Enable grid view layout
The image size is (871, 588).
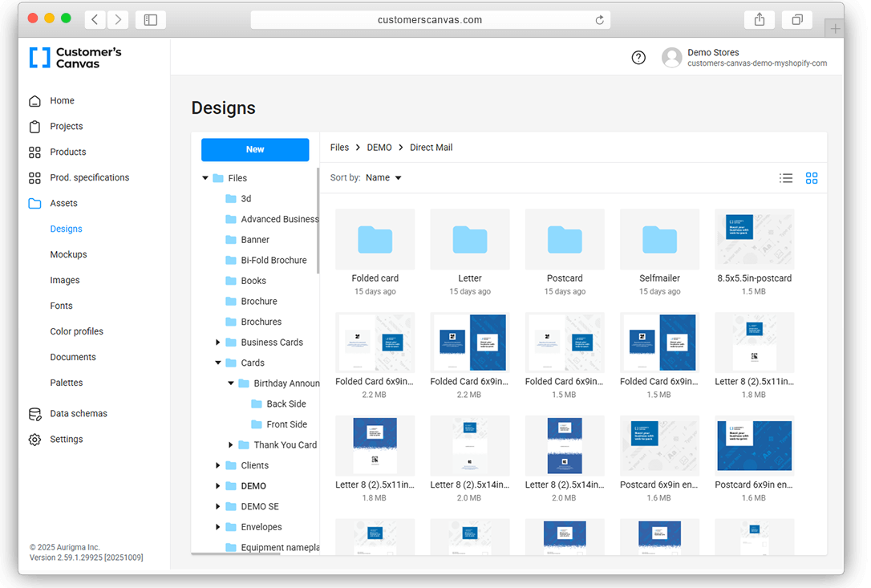pyautogui.click(x=812, y=178)
